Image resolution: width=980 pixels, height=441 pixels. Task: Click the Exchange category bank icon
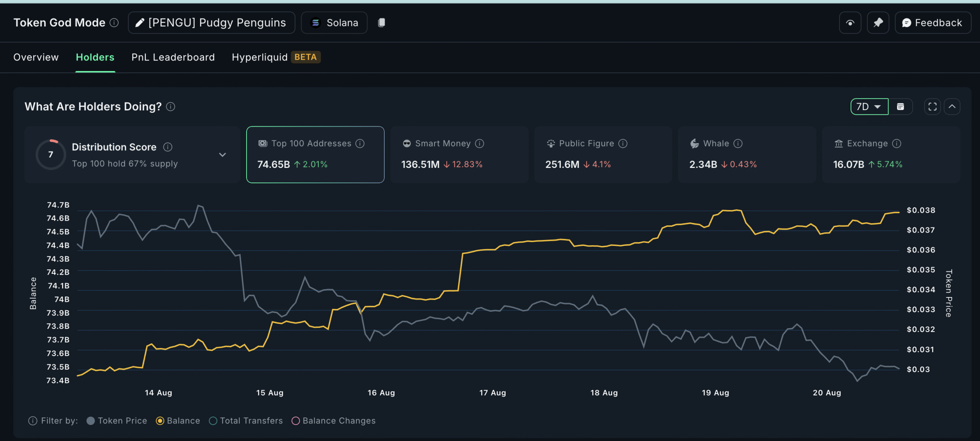[839, 143]
